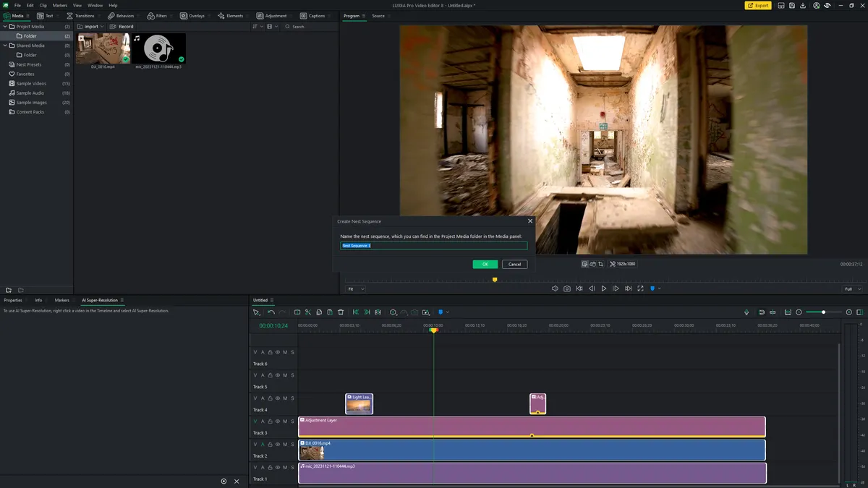Click OK in Create Nest Sequence dialog
Screen dimensions: 868x488
click(485, 264)
